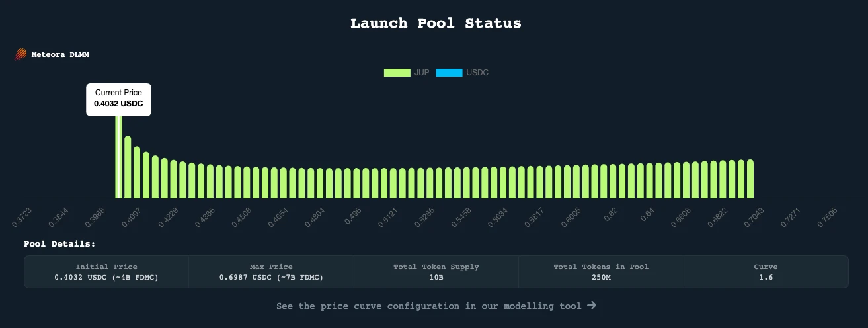The image size is (868, 328).
Task: Click the Current Price 0.4032 USDC tooltip
Action: pos(118,99)
